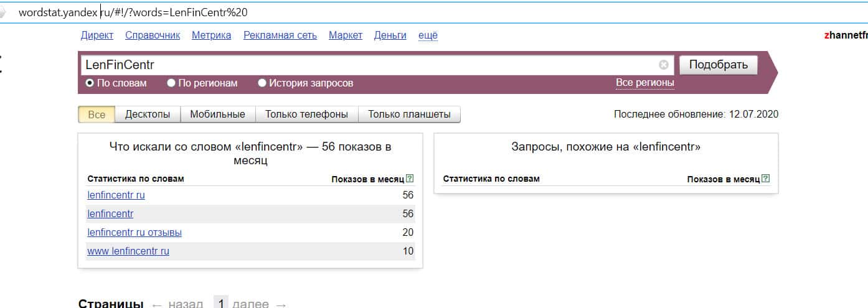Go to the 'Директ' service link
This screenshot has width=868, height=308.
(97, 35)
